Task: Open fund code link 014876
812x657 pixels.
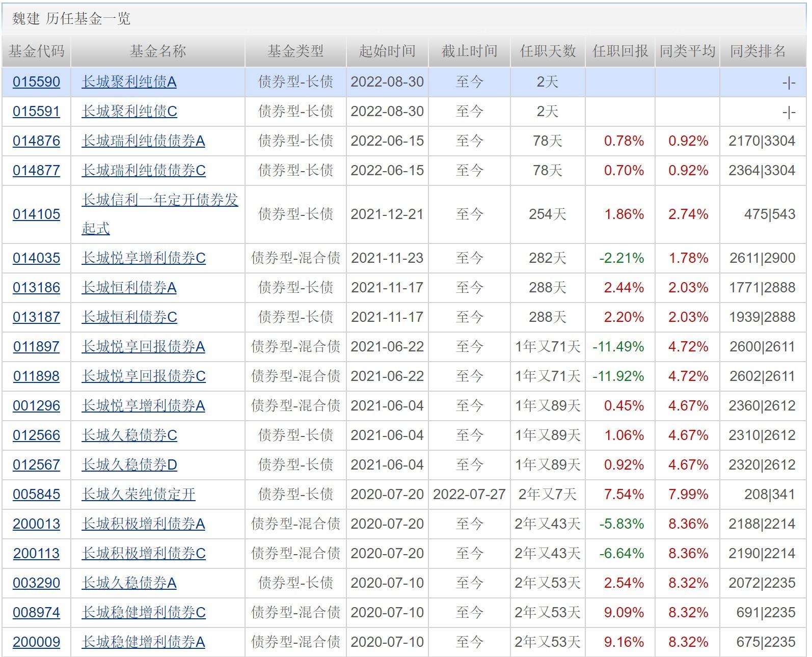Action: [36, 141]
